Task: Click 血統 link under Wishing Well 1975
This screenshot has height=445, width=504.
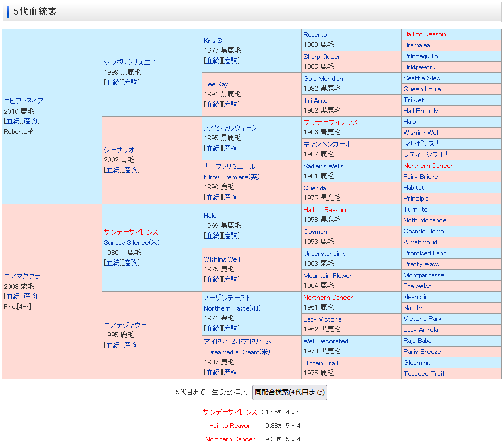Action: [x=213, y=279]
